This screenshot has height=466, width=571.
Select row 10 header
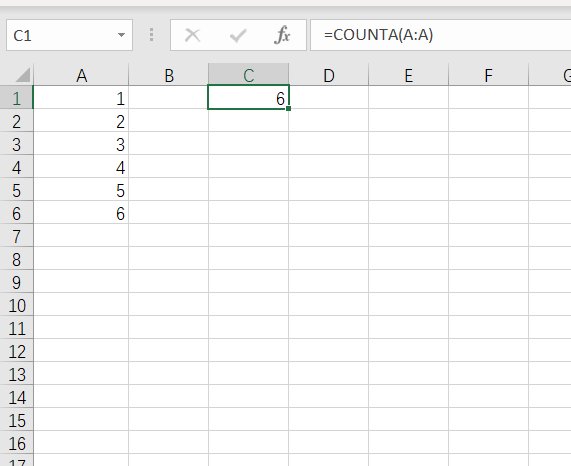point(16,304)
